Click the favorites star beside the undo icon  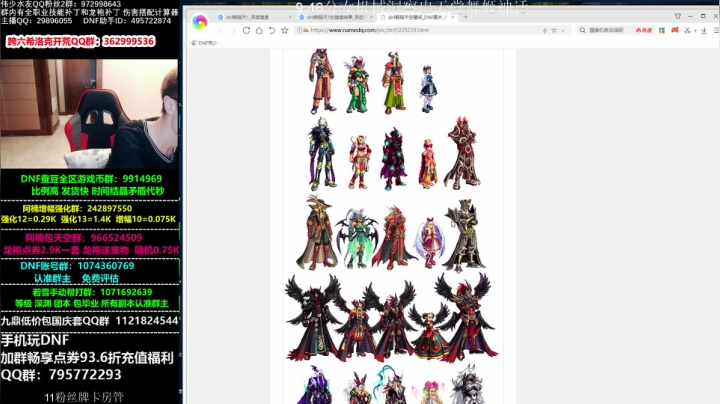285,30
